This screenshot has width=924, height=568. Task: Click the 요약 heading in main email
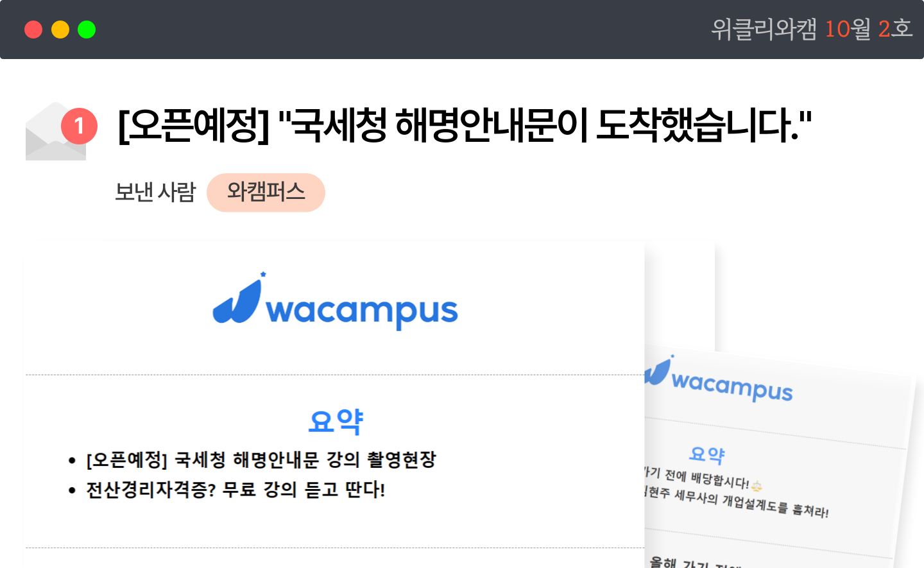pos(336,421)
